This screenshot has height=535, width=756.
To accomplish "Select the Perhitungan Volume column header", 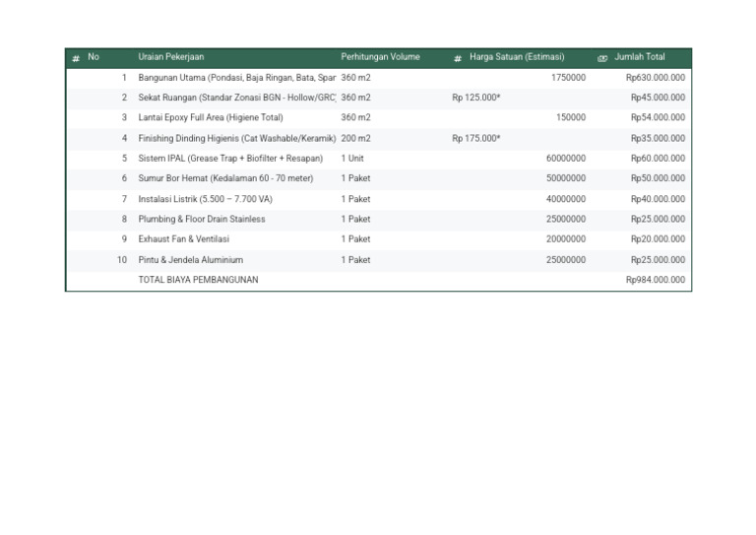I will [380, 57].
